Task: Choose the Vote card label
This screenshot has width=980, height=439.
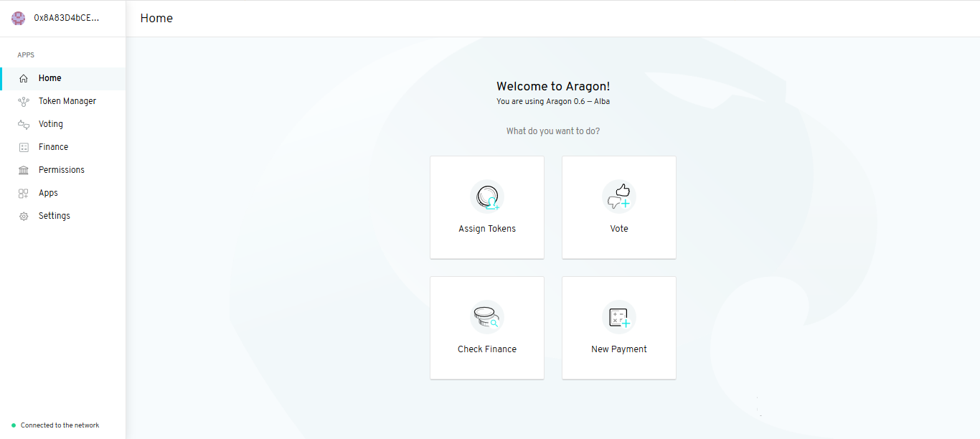Action: (x=619, y=229)
